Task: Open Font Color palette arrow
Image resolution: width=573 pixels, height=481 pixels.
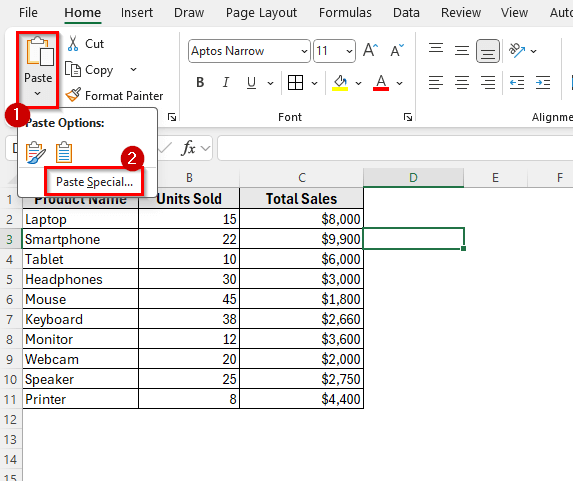Action: [399, 83]
